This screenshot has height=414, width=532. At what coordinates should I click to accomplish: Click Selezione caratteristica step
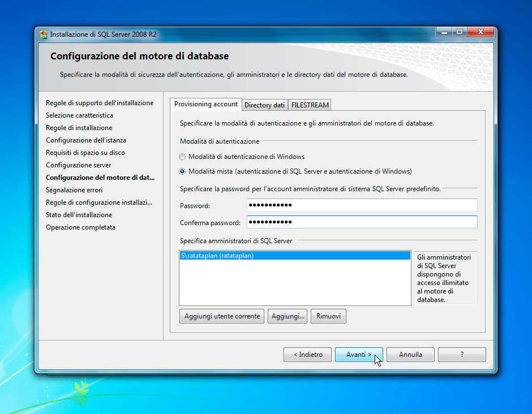coord(79,115)
